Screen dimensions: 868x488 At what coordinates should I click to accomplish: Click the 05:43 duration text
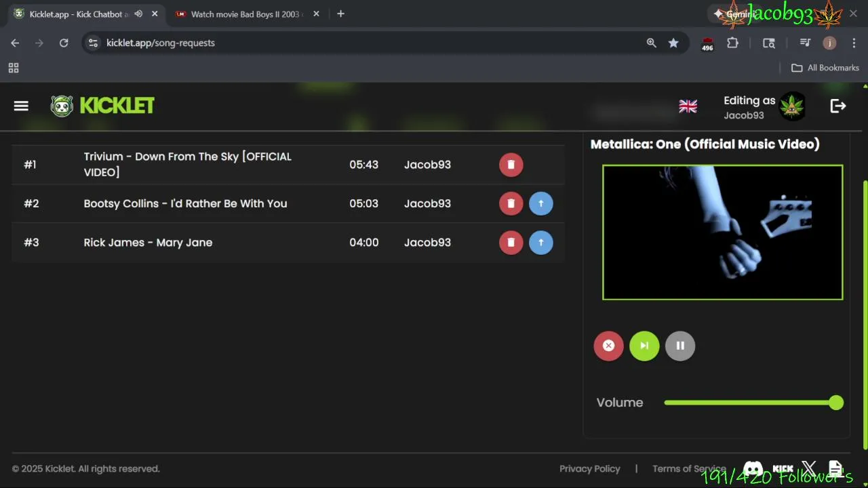point(363,165)
